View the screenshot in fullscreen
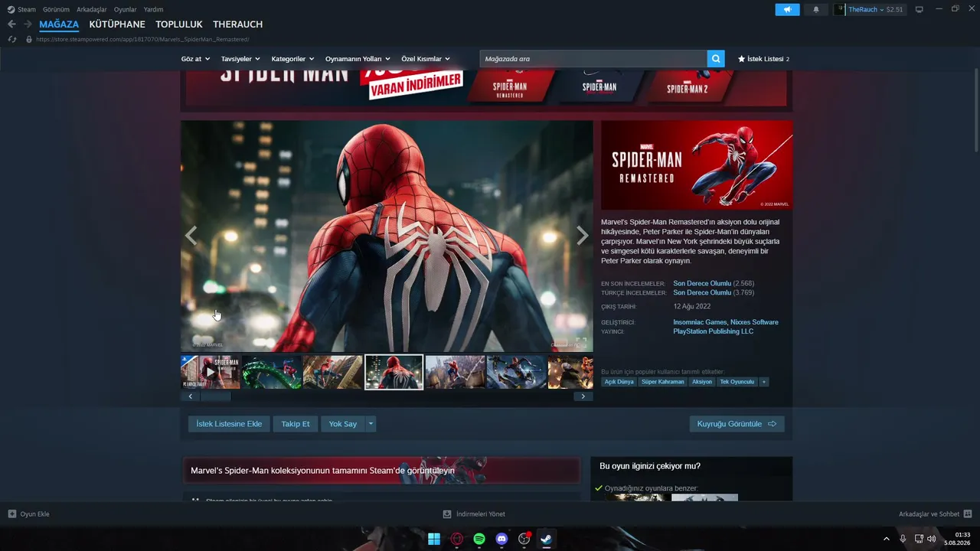The width and height of the screenshot is (980, 551). click(x=581, y=343)
